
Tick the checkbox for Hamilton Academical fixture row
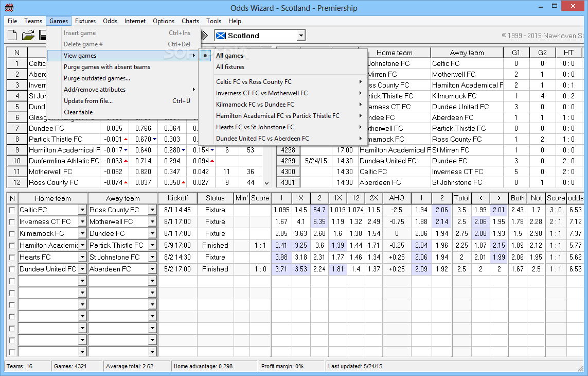pyautogui.click(x=12, y=246)
